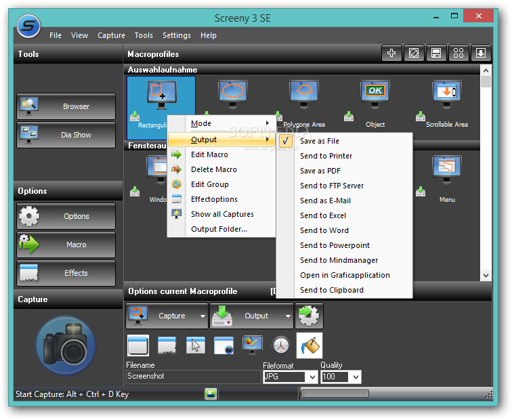Open the Browser tool button
Image resolution: width=512 pixels, height=420 pixels.
click(x=66, y=106)
